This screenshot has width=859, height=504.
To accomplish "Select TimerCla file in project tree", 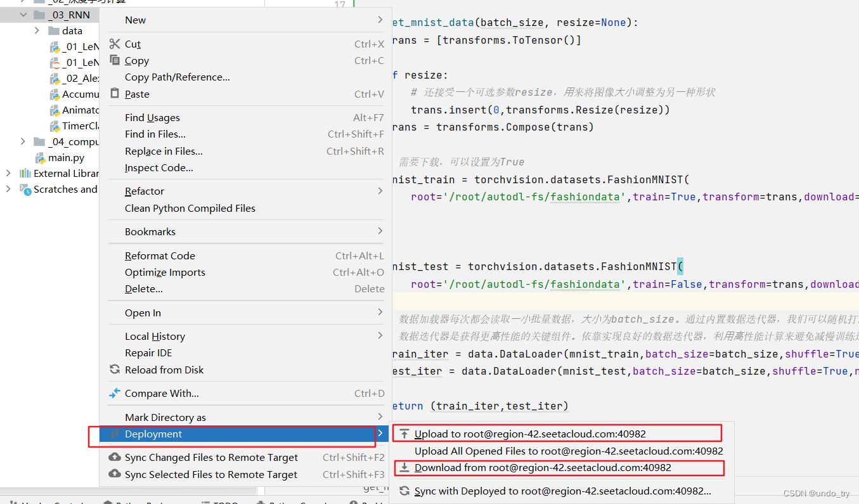I will point(81,126).
